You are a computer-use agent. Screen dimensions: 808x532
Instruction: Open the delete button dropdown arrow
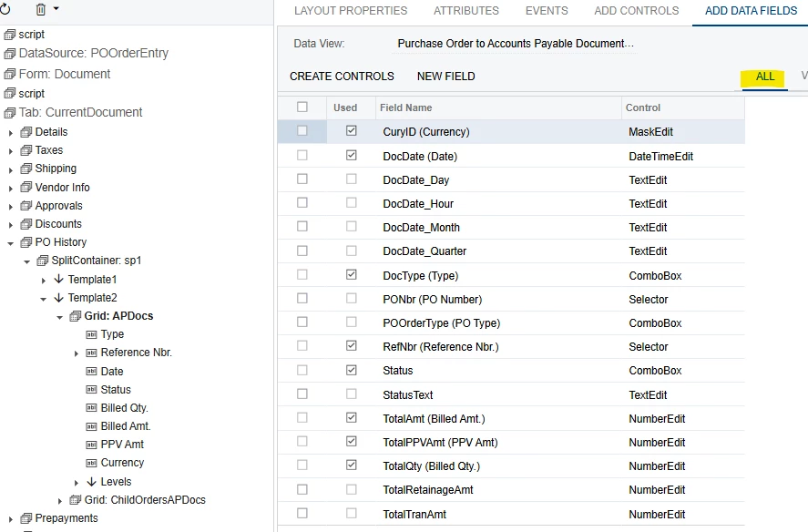coord(55,8)
